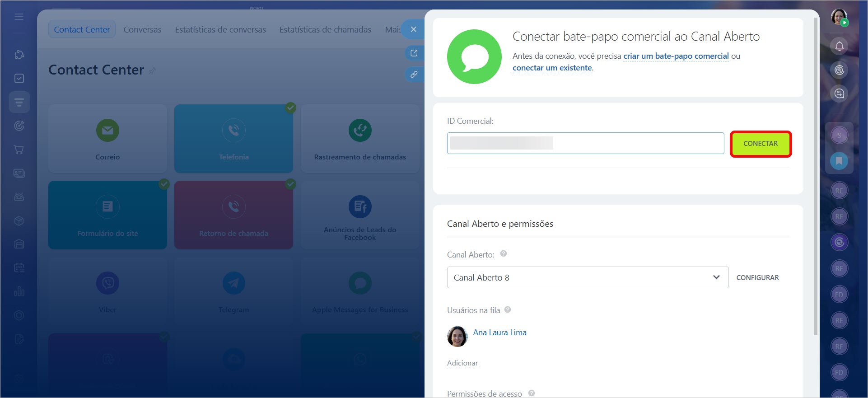Click help icon beside Usuários na fila

(x=508, y=309)
